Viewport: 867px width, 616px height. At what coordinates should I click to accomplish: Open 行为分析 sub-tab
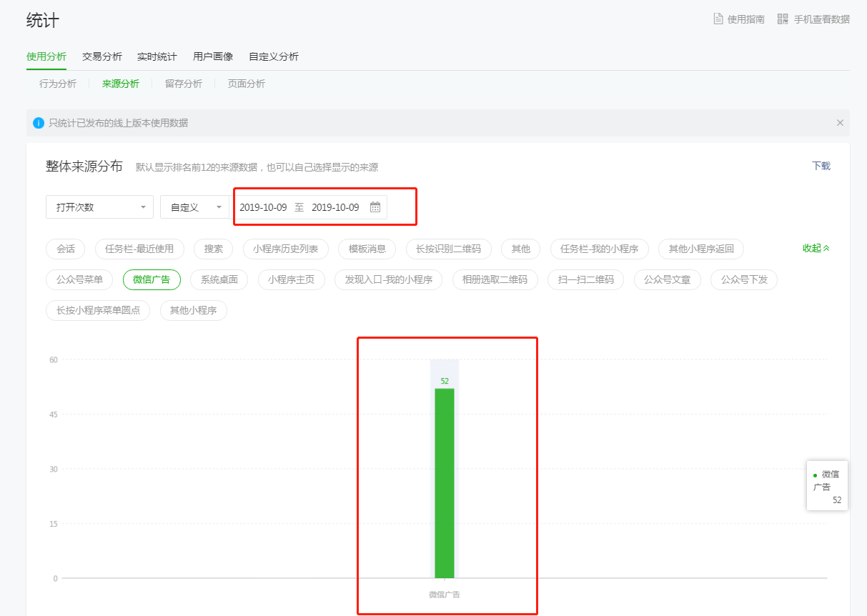[58, 84]
